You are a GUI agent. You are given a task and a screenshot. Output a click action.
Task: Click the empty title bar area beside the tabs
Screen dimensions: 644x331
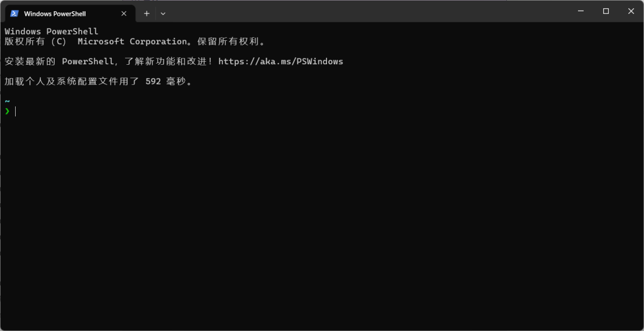pos(365,11)
